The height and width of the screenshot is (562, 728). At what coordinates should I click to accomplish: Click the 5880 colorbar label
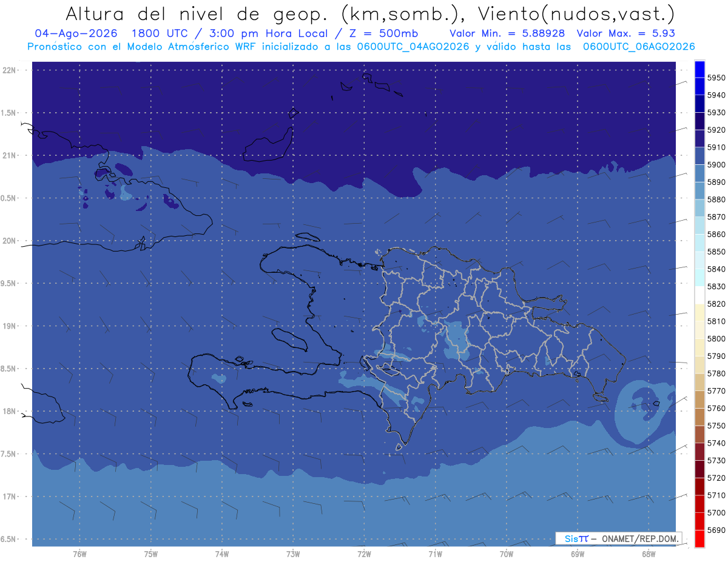point(716,199)
